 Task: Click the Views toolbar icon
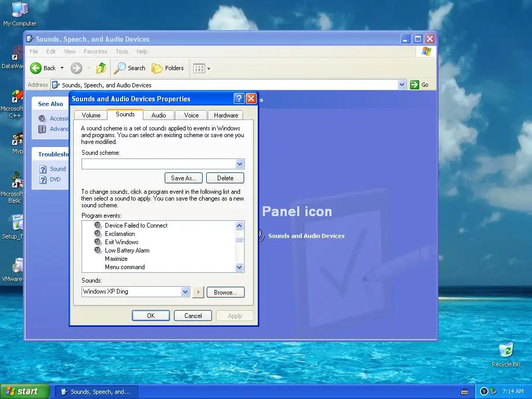199,69
